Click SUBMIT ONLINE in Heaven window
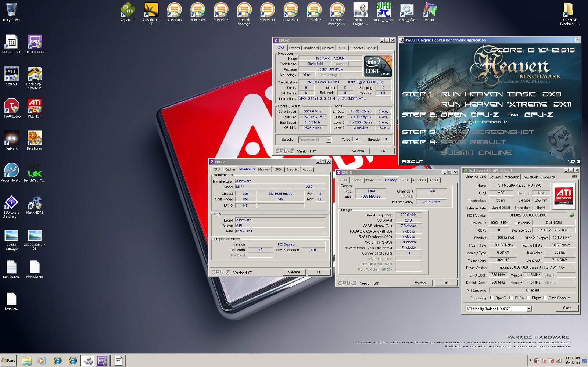This screenshot has height=367, width=588. tap(477, 152)
